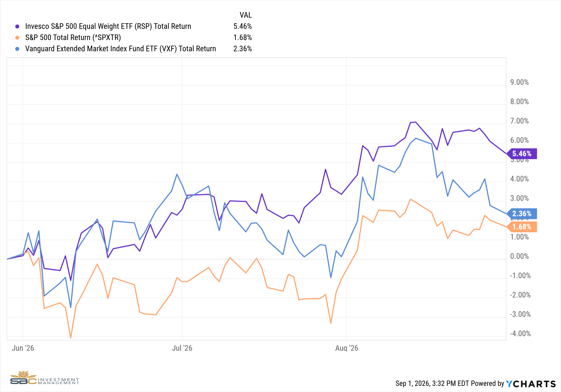Click the 0.00% y-axis label
The image size is (561, 392).
[x=519, y=256]
